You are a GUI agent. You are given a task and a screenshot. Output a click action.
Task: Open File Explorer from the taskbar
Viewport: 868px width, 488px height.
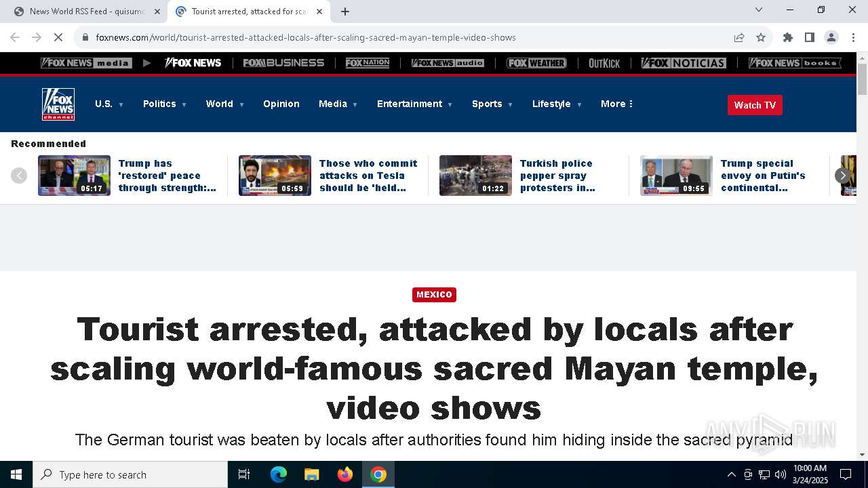(x=311, y=474)
